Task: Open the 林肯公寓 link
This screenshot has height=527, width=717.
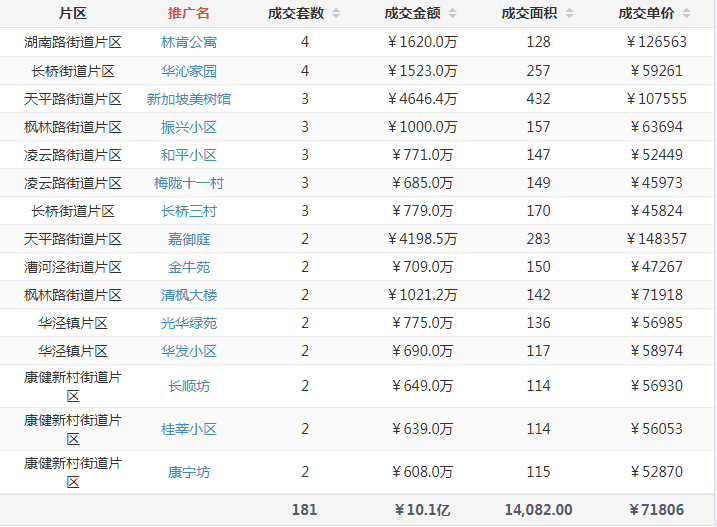Action: [189, 43]
